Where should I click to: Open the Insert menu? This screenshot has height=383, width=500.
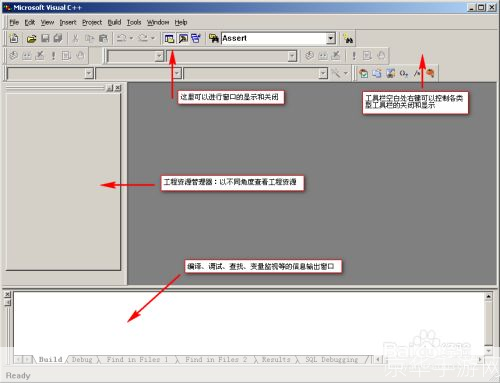click(x=68, y=22)
